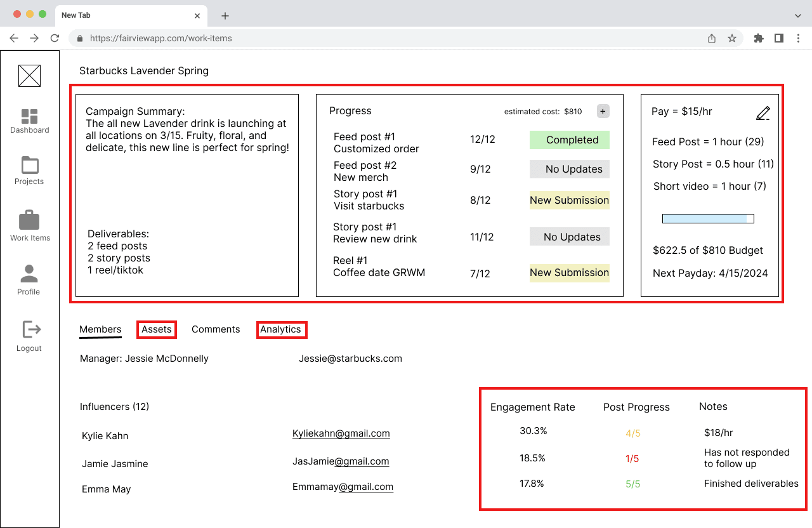Screen dimensions: 812x528
Task: Click New Submission for Visit starbucks story
Action: 570,200
